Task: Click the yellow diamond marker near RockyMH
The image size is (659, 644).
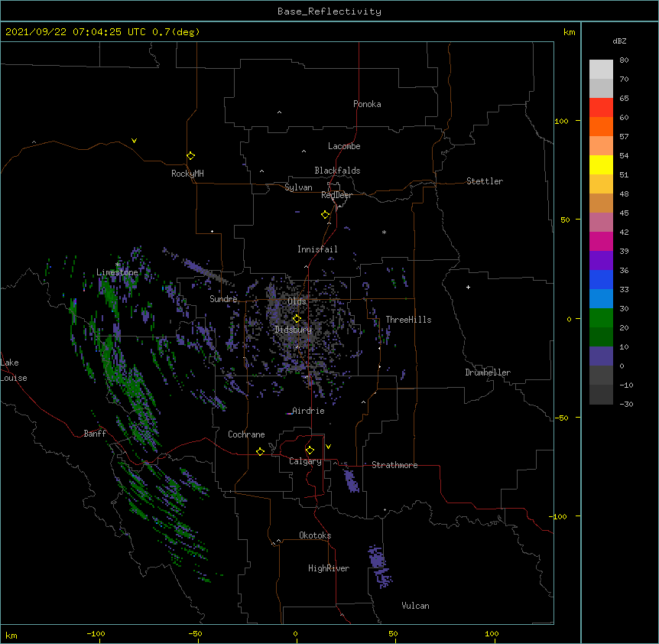Action: [x=191, y=156]
